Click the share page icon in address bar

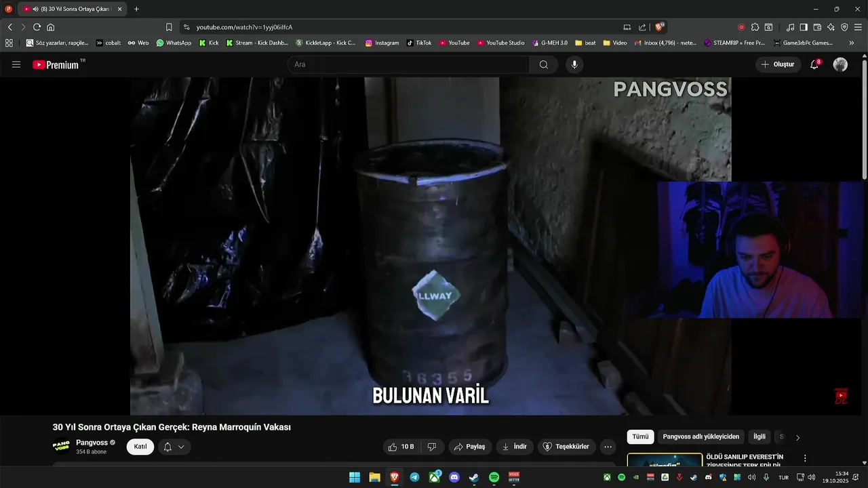point(642,27)
